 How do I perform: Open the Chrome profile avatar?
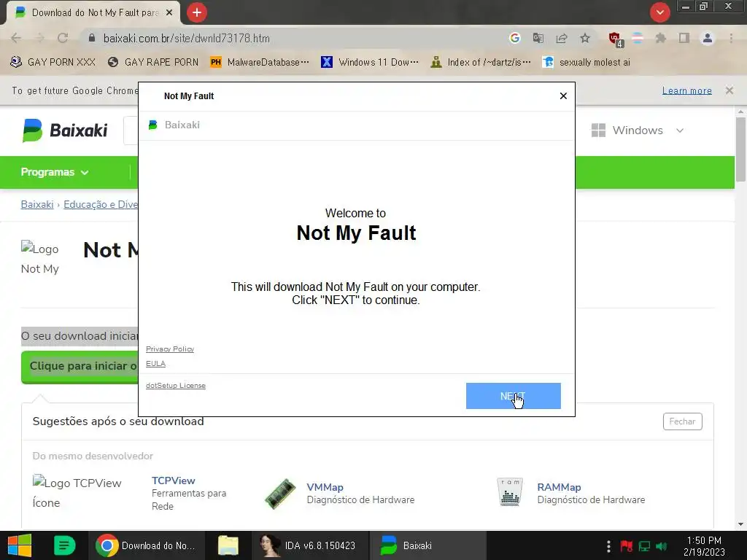708,38
